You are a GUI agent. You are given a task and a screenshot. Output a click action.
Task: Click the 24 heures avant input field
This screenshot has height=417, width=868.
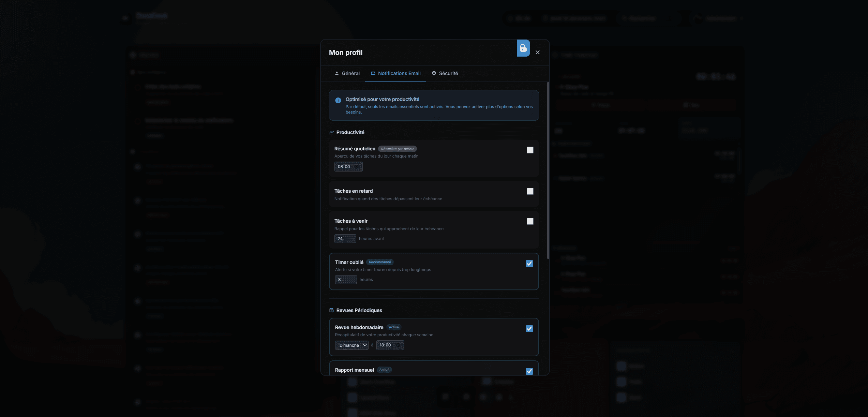345,239
